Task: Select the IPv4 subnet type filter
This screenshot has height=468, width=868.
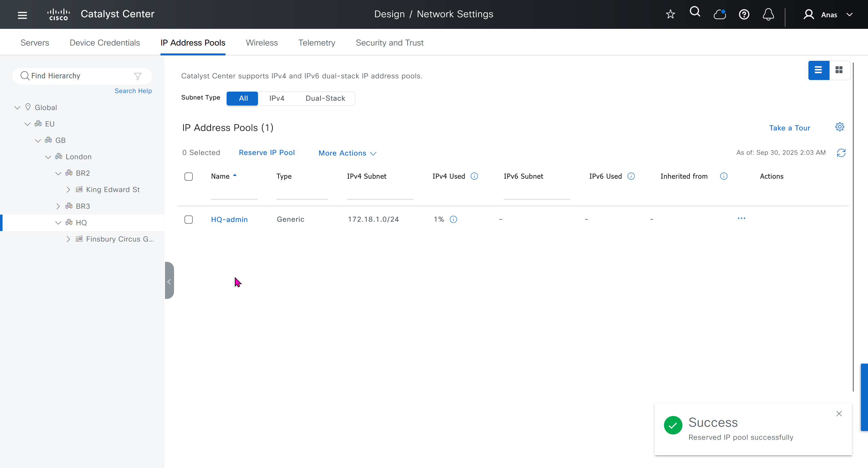Action: tap(277, 98)
